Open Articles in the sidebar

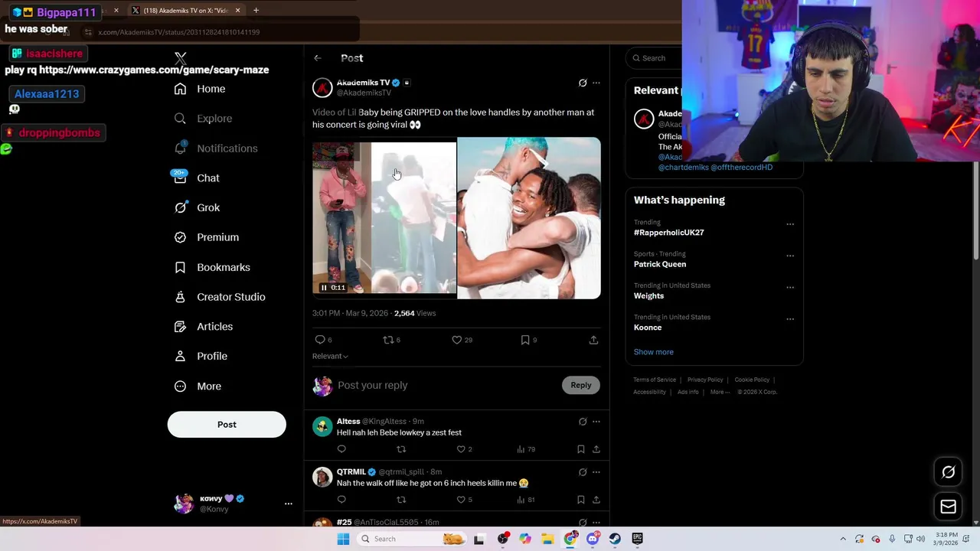[204, 327]
